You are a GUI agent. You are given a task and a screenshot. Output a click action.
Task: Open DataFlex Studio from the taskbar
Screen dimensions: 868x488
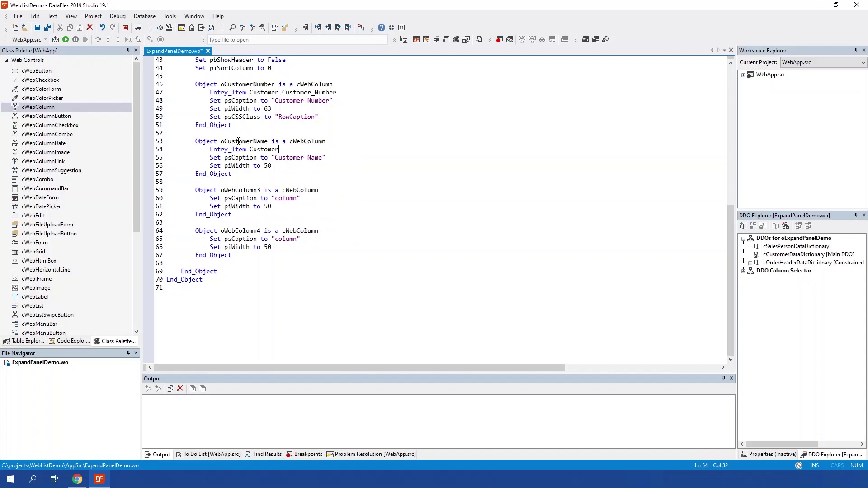point(99,479)
